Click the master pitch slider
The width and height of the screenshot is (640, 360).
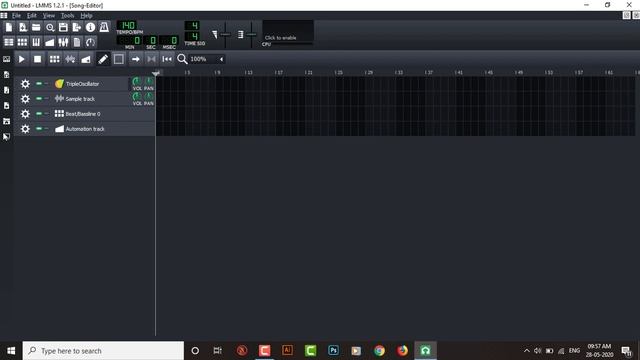[251, 34]
